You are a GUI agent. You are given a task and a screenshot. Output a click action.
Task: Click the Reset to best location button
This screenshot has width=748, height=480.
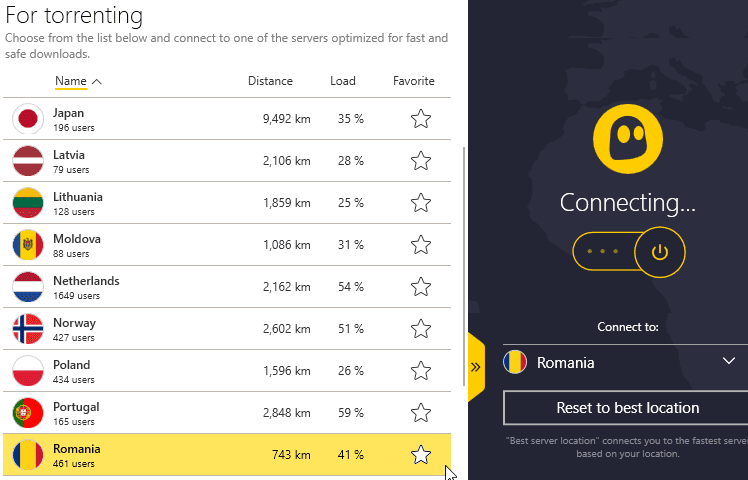627,408
